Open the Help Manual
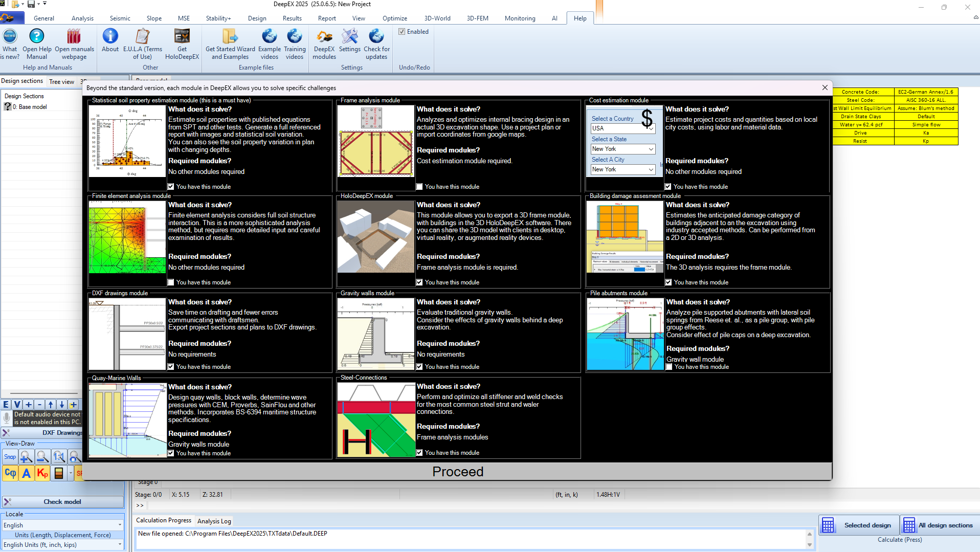 [37, 44]
